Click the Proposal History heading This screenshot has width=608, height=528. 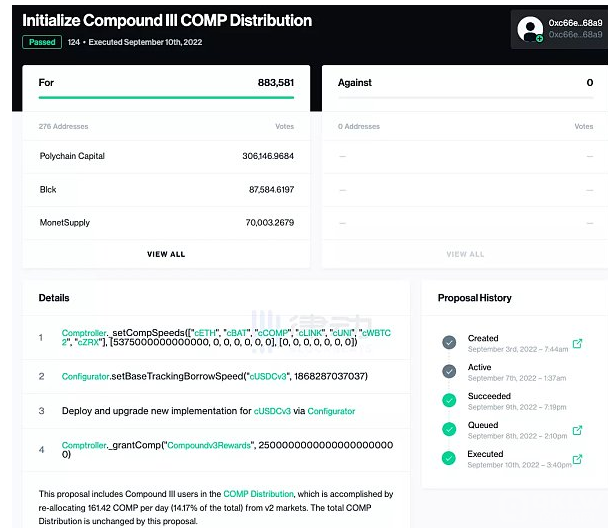coord(475,298)
